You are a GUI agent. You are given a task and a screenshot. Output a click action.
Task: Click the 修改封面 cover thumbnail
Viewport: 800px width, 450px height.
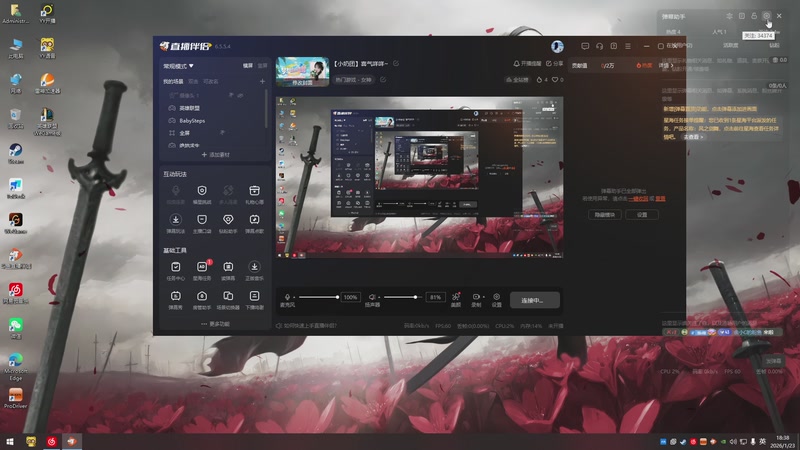(x=303, y=71)
